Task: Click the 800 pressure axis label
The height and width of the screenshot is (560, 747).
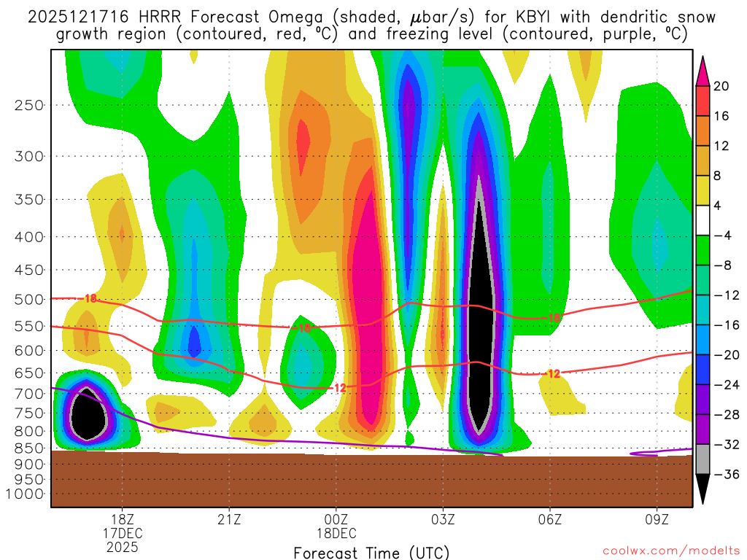Action: click(29, 432)
